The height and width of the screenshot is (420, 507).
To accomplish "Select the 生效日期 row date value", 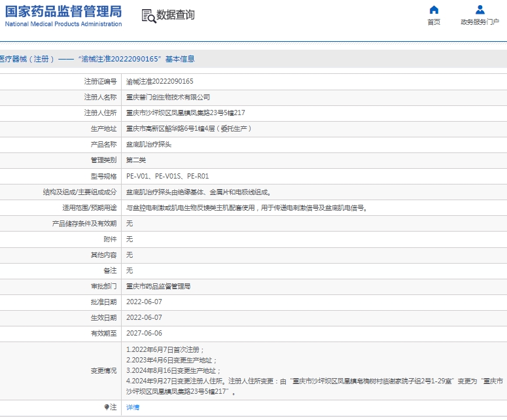I will coord(144,318).
